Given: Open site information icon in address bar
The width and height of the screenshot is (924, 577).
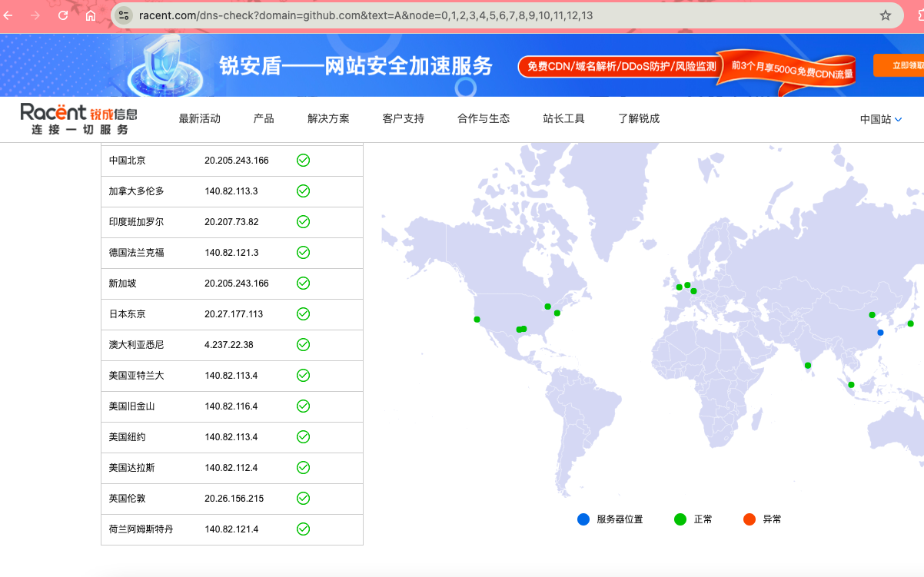Looking at the screenshot, I should coord(124,15).
